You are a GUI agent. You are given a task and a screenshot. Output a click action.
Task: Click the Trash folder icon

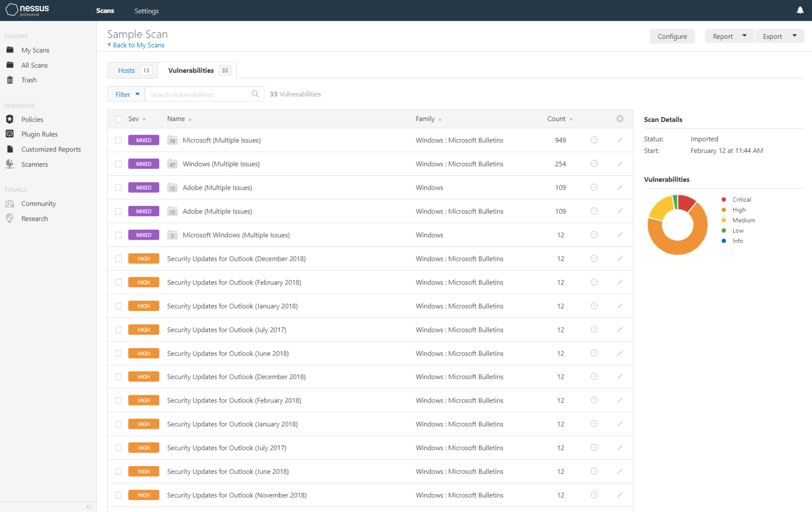[9, 80]
